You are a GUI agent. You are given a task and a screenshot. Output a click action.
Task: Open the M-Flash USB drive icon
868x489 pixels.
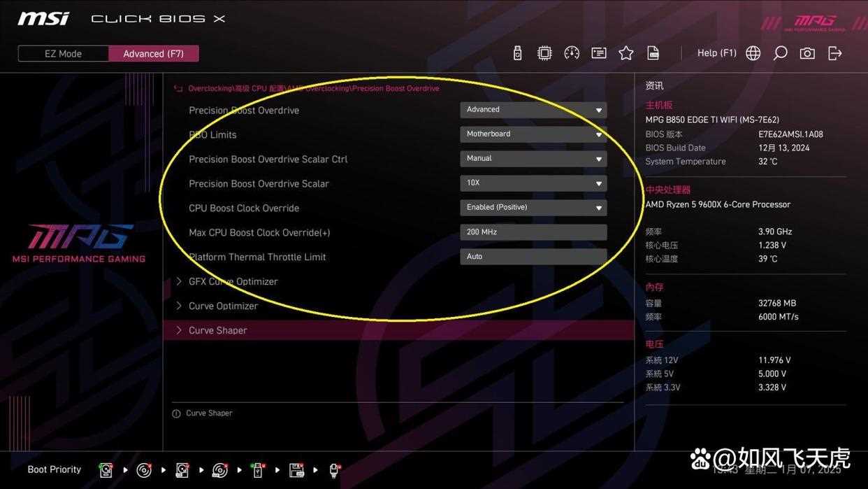coord(517,53)
